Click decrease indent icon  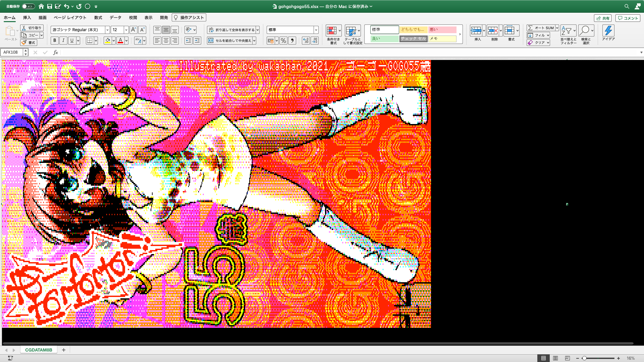click(189, 41)
